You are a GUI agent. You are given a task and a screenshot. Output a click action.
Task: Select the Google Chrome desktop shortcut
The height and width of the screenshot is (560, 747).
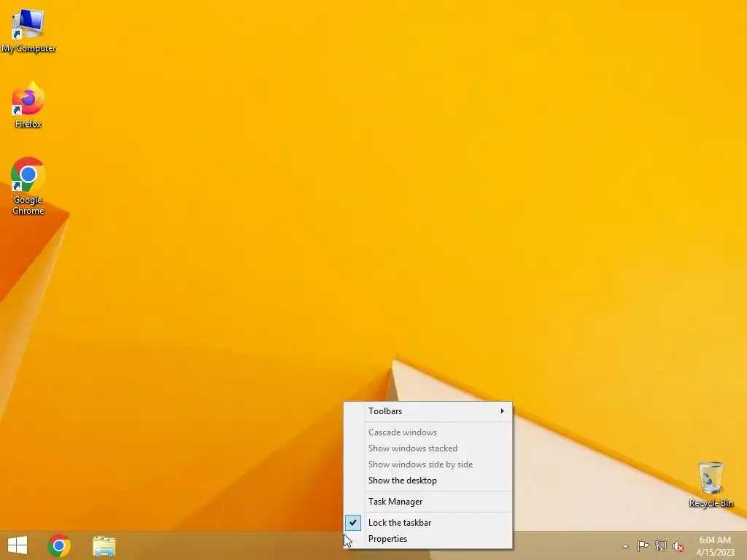[x=28, y=186]
